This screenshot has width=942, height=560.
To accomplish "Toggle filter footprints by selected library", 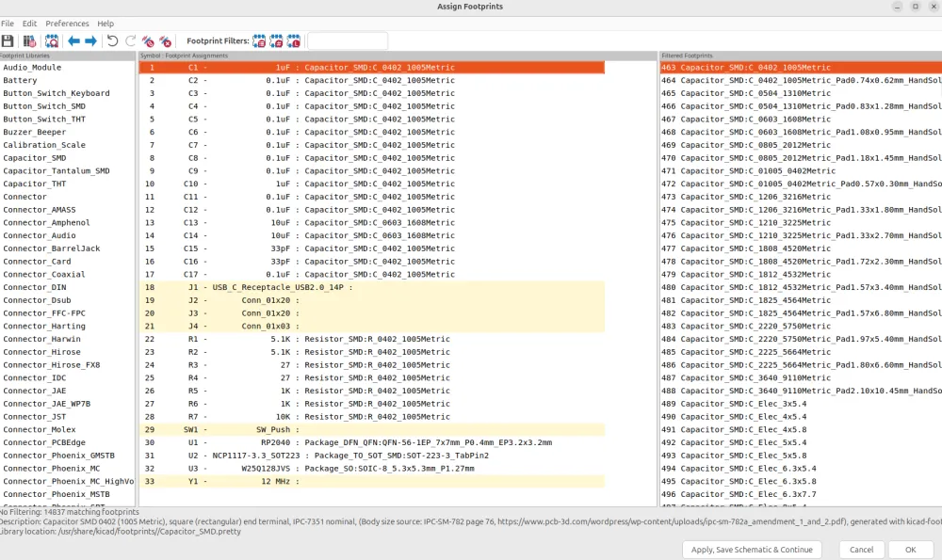I will 294,41.
